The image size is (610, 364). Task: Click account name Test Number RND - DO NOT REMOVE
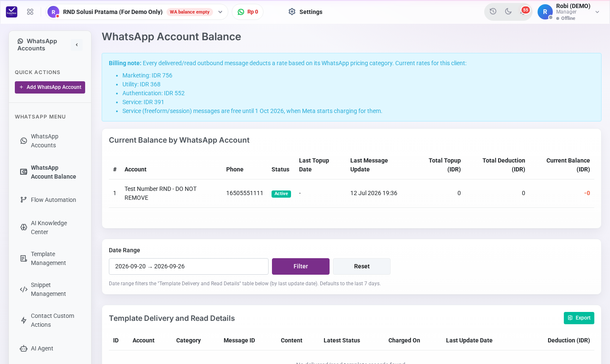[x=161, y=193]
